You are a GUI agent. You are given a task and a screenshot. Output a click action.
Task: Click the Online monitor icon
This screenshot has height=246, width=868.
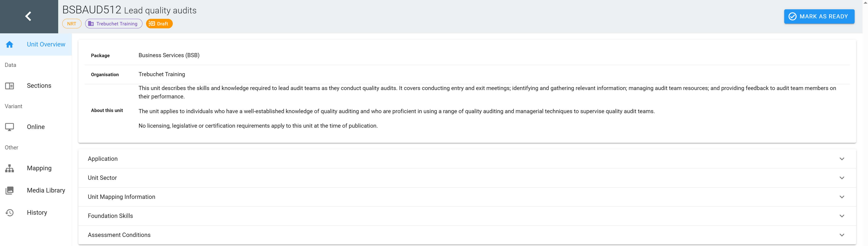(10, 127)
